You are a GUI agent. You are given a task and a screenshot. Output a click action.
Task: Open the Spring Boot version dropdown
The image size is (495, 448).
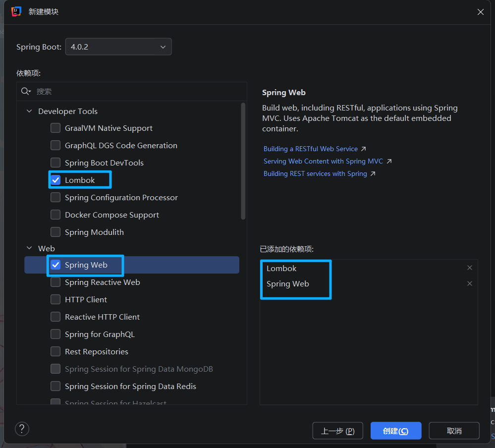click(118, 47)
